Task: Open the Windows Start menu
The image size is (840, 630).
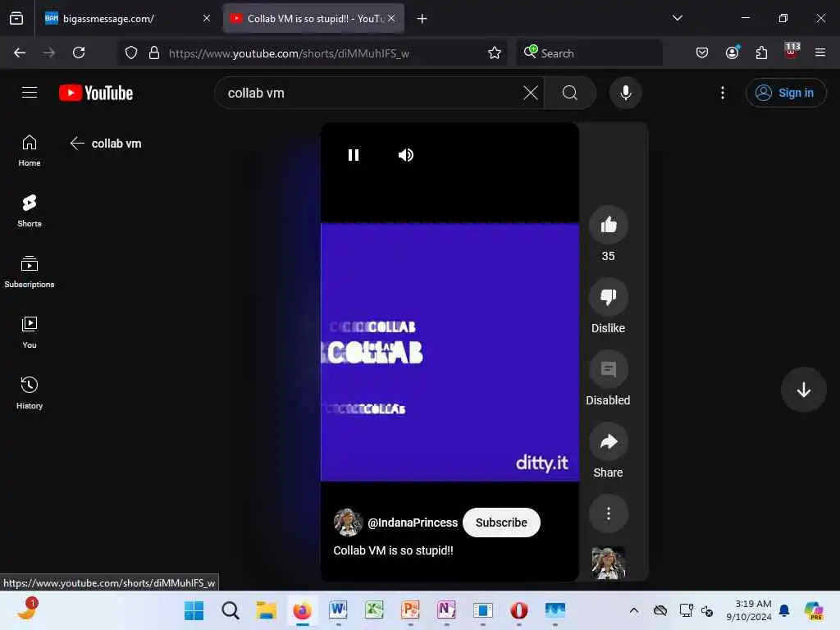Action: click(x=194, y=610)
